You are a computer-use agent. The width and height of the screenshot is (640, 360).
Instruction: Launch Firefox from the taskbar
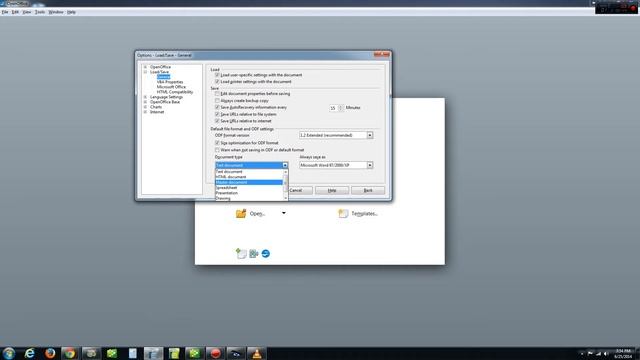coord(50,353)
